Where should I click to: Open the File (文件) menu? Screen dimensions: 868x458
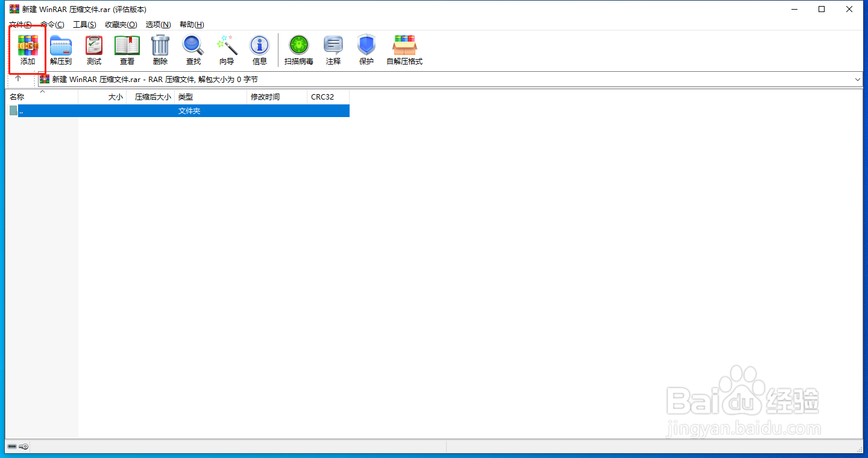click(20, 25)
